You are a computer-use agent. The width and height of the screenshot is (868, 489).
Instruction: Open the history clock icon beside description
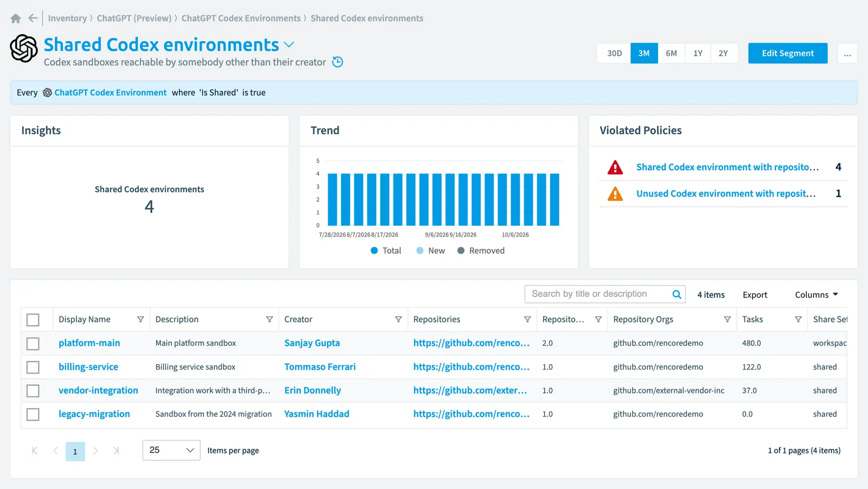tap(337, 62)
